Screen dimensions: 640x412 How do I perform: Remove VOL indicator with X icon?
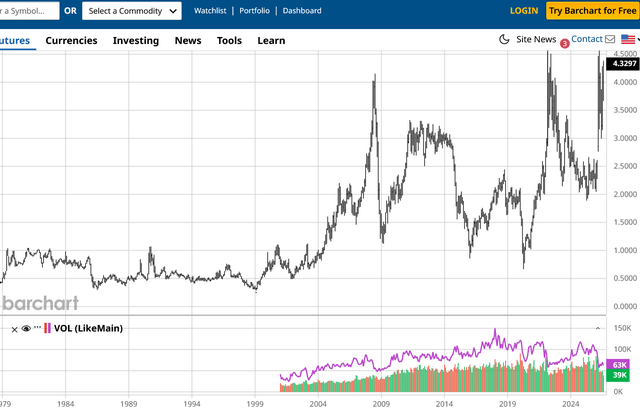[x=14, y=329]
